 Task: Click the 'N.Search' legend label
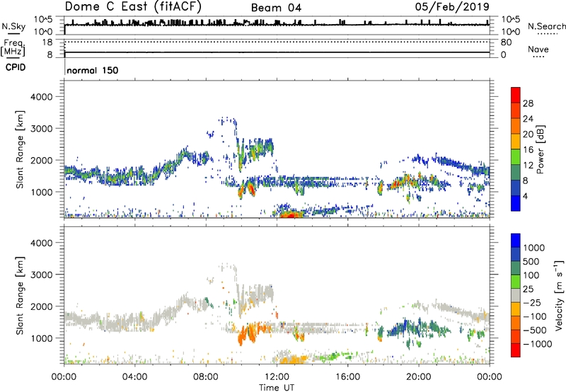click(x=546, y=26)
